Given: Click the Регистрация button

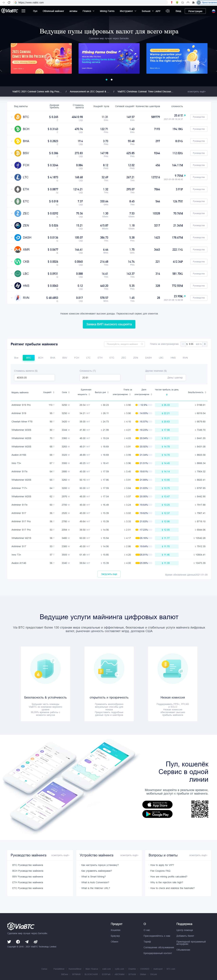Looking at the screenshot, I should [x=195, y=11].
